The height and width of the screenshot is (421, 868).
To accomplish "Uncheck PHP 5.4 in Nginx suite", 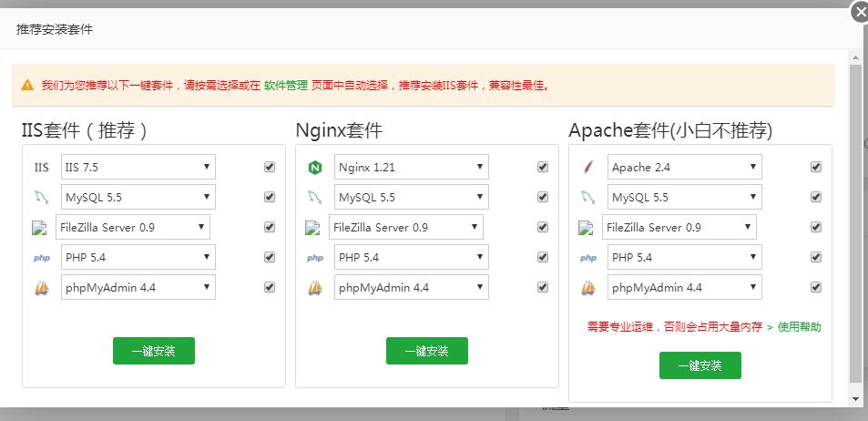I will pyautogui.click(x=543, y=257).
